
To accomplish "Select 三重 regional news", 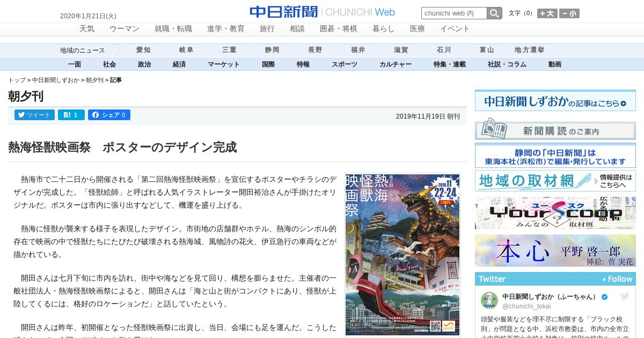I will [x=229, y=50].
